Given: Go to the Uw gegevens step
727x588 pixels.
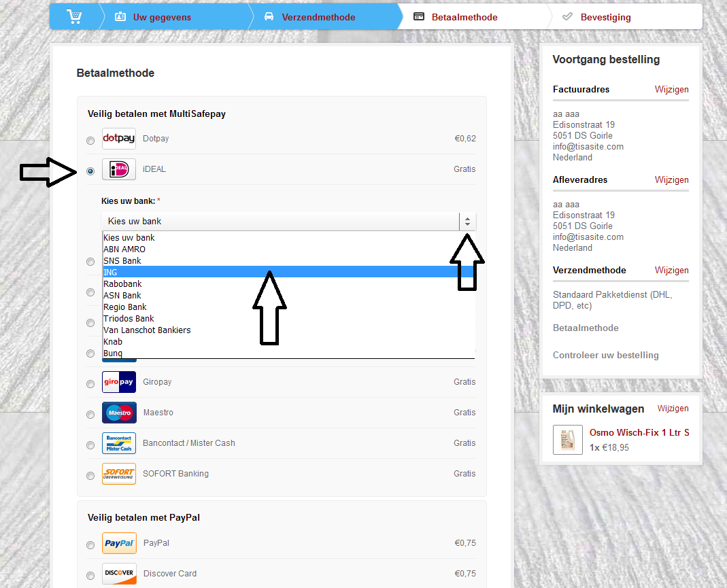Looking at the screenshot, I should (x=153, y=17).
